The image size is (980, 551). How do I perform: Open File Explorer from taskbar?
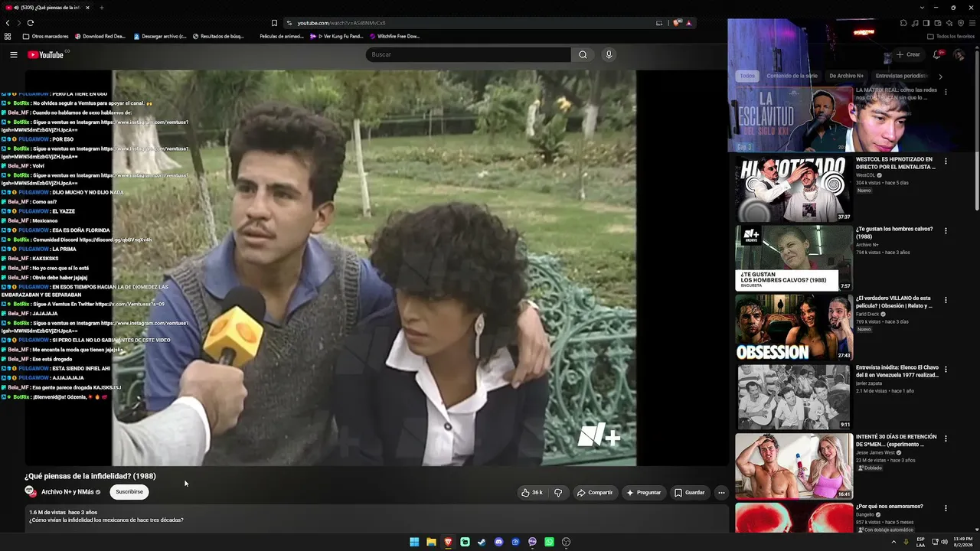tap(431, 542)
